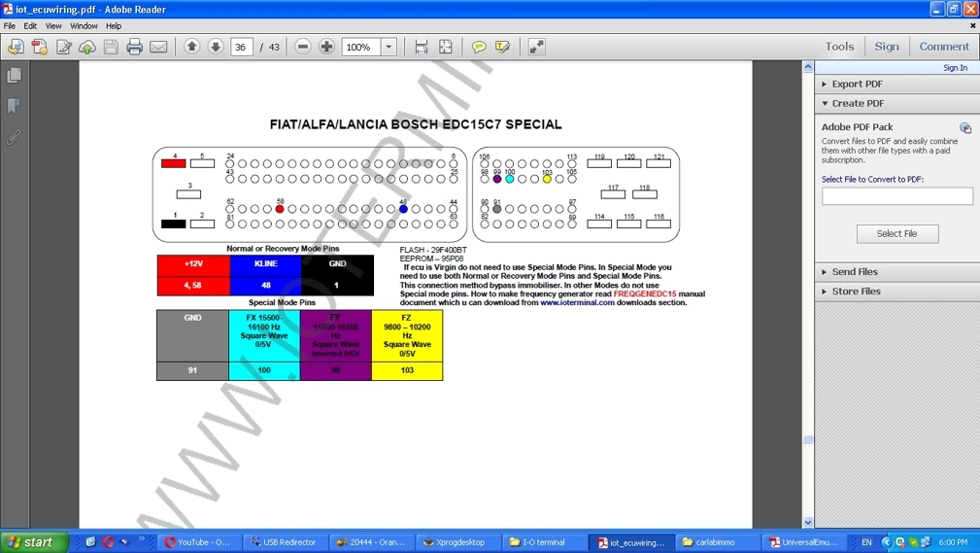
Task: Click the FREQGENEDC15 red text
Action: [644, 294]
